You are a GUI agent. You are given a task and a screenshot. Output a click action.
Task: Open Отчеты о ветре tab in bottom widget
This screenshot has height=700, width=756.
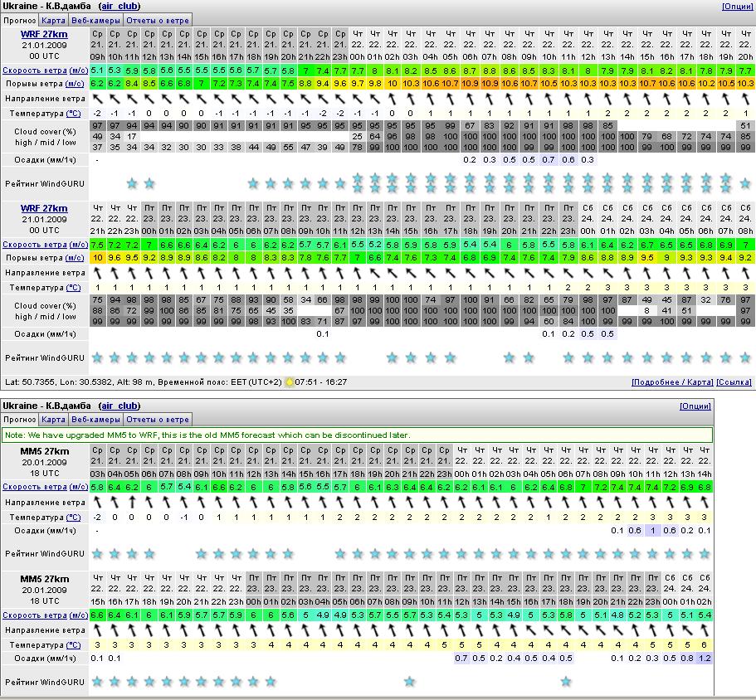pos(157,420)
